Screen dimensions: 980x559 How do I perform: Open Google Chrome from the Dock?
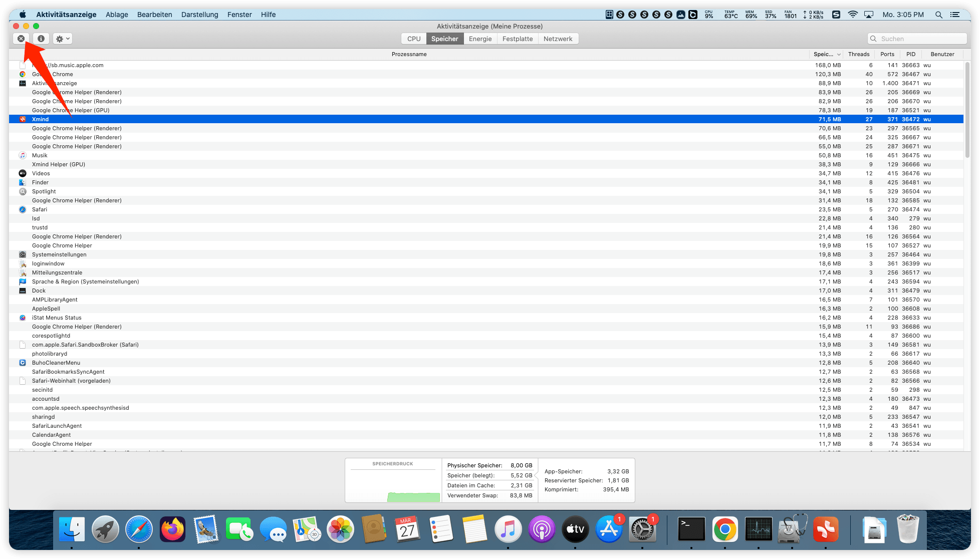point(725,529)
